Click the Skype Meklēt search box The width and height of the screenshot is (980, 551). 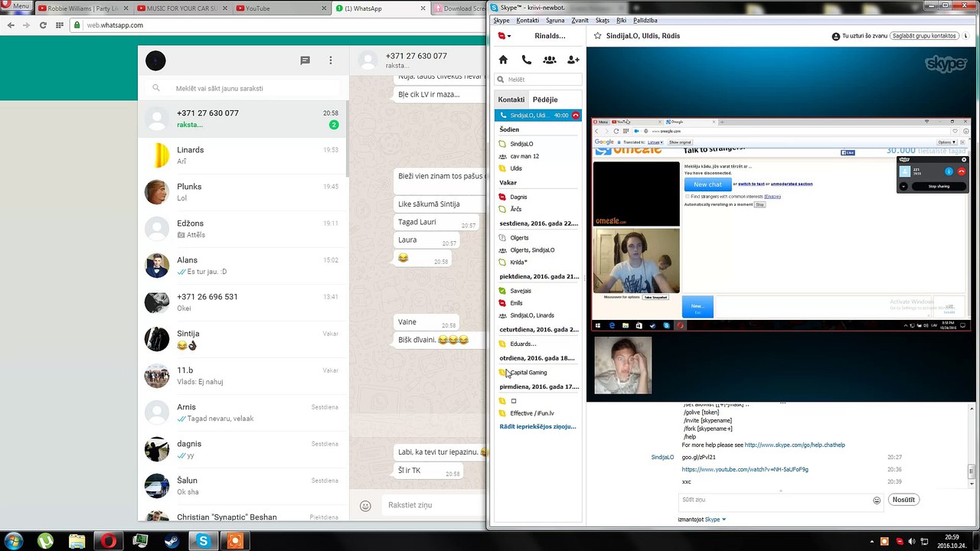tap(538, 80)
